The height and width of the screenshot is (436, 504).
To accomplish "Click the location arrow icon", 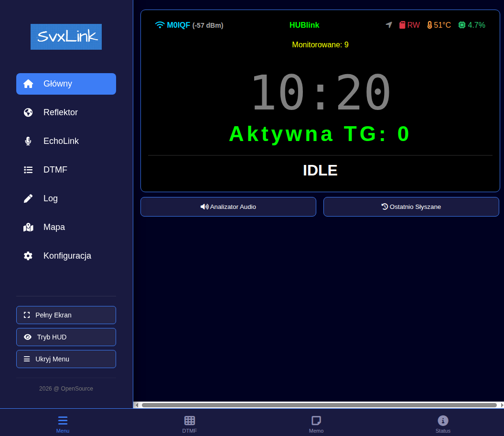I will (389, 25).
